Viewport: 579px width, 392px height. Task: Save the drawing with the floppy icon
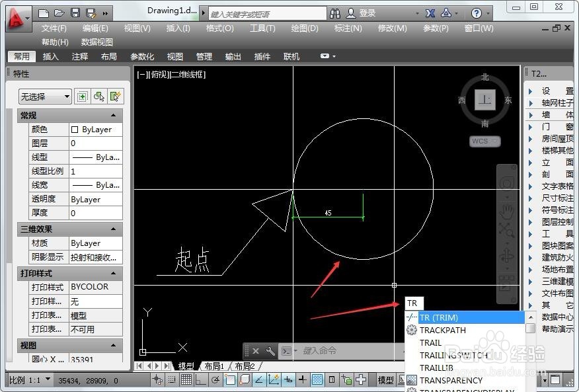point(75,14)
